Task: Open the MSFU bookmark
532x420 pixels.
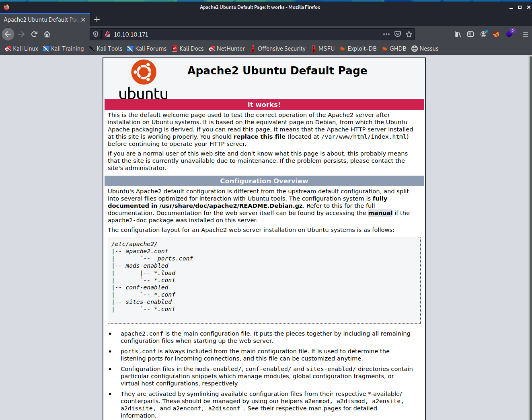Action: (322, 49)
